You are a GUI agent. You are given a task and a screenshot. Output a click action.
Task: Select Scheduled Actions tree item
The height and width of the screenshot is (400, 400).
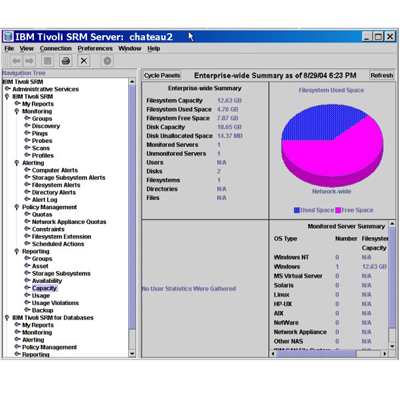click(58, 244)
